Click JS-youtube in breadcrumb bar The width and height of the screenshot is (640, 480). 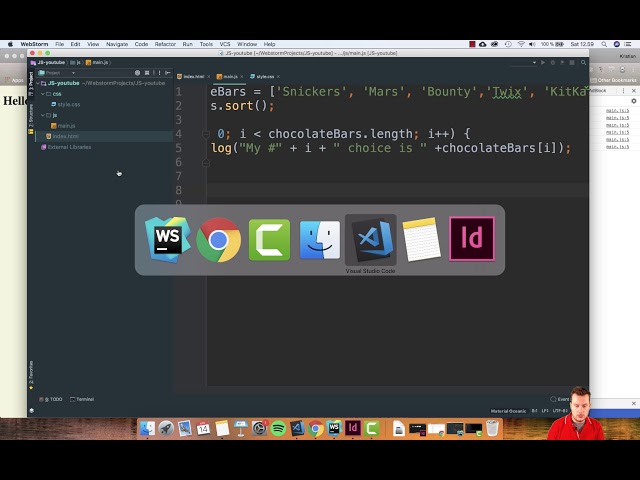(48, 62)
